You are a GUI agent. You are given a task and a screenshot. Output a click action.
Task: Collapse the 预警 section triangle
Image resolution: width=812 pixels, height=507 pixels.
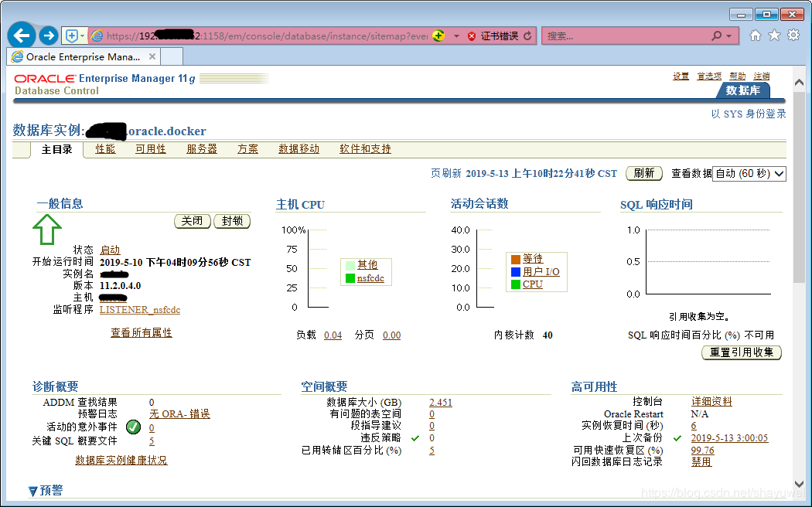click(32, 491)
